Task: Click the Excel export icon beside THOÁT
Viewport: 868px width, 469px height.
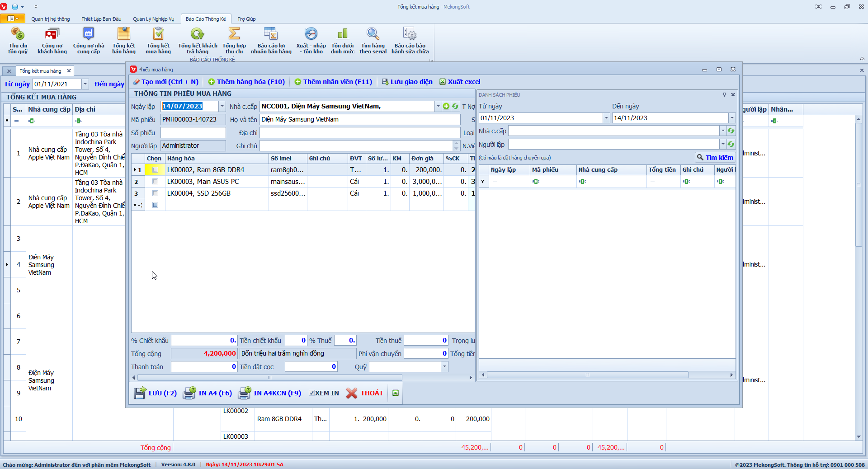Action: (396, 393)
